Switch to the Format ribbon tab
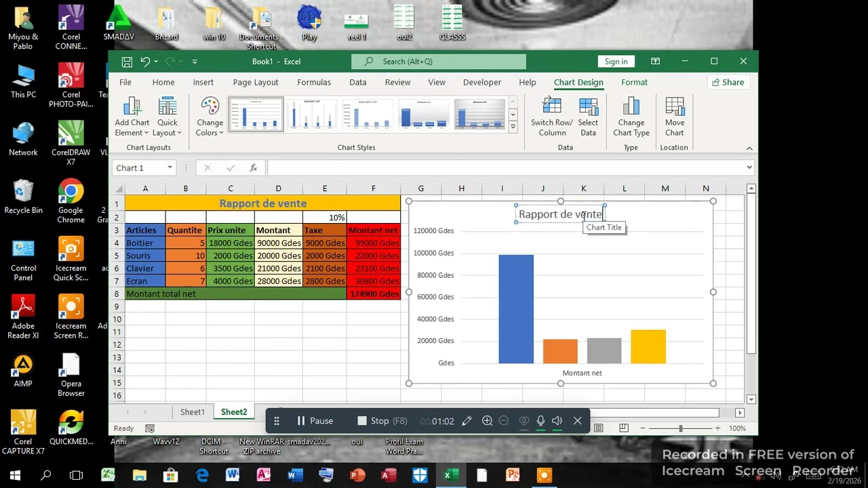Screen dimensions: 868x488 634,82
